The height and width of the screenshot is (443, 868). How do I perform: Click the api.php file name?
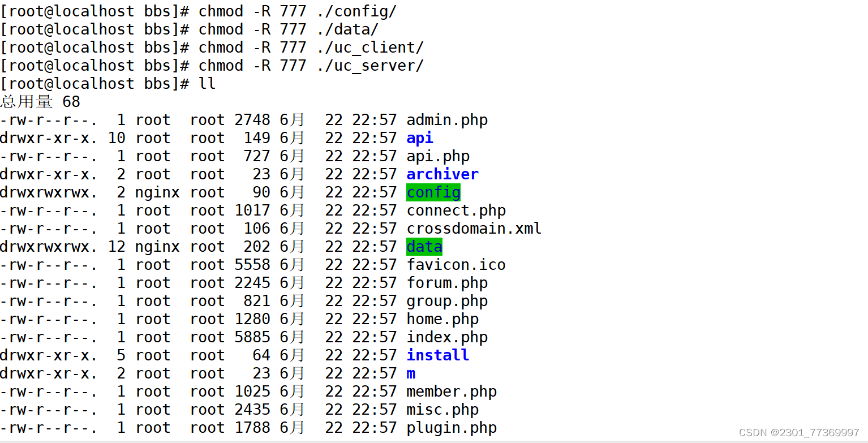[438, 156]
